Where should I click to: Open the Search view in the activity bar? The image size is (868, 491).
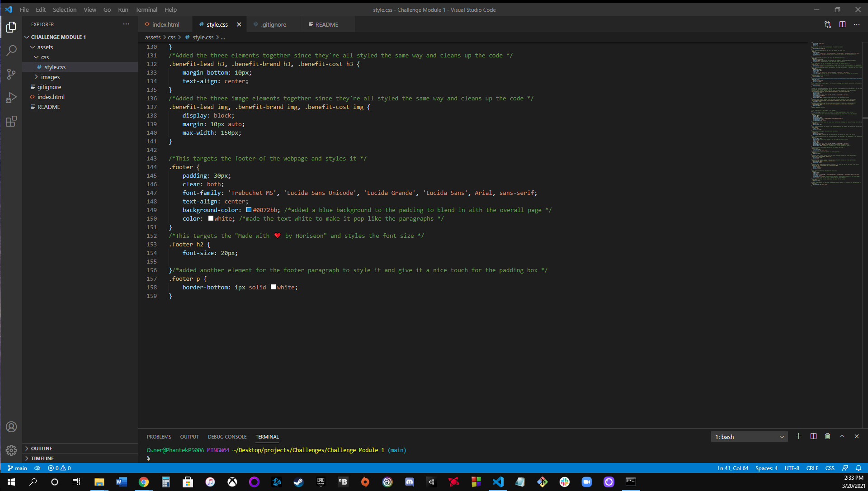click(11, 50)
